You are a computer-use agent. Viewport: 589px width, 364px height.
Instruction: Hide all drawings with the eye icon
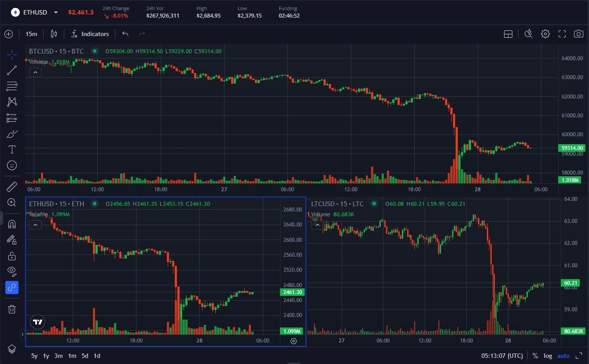pos(12,270)
